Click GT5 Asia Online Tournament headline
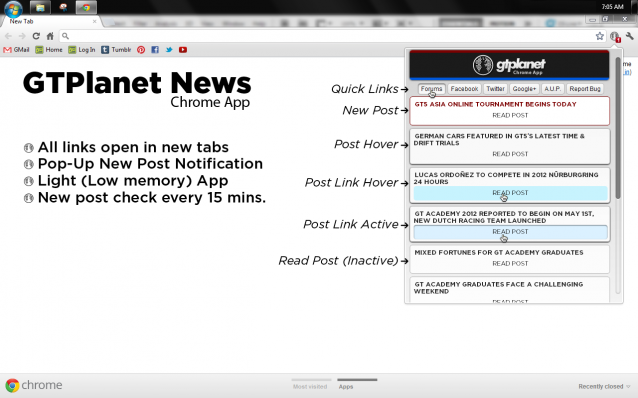This screenshot has width=638, height=398. coord(495,104)
